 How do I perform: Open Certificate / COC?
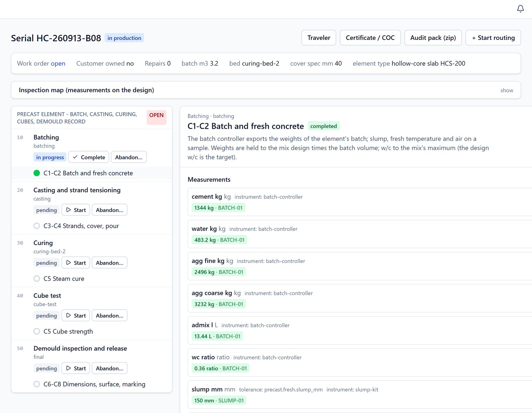pos(370,38)
